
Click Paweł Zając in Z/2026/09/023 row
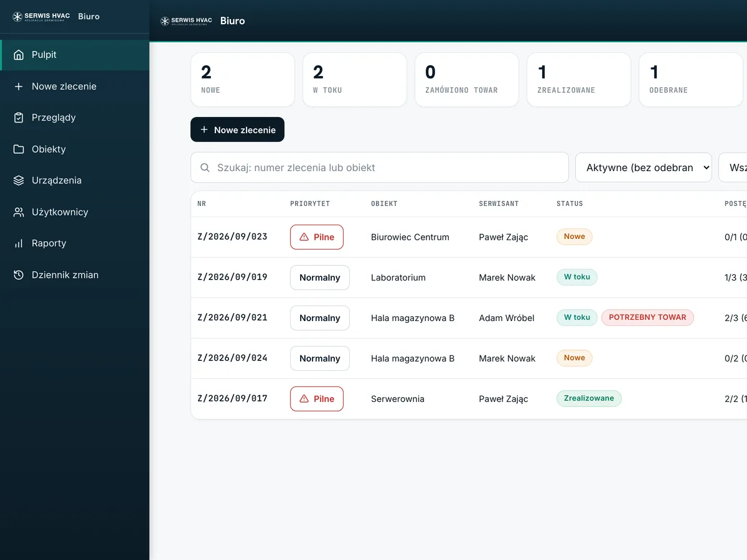click(504, 237)
